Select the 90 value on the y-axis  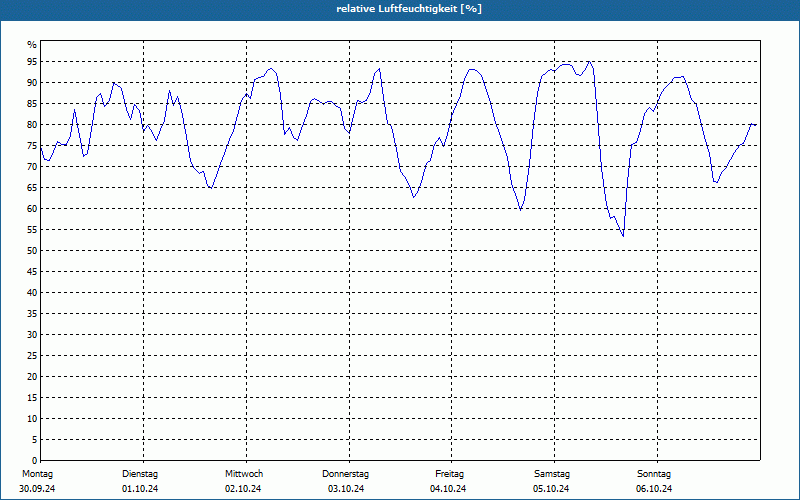[x=32, y=83]
